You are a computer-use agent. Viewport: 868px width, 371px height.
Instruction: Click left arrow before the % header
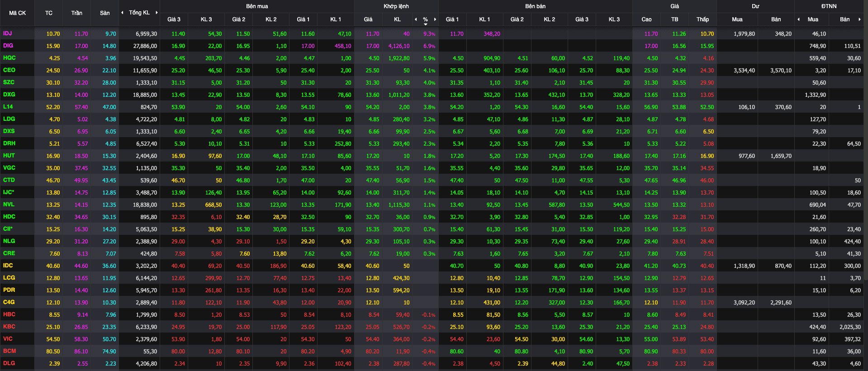416,19
